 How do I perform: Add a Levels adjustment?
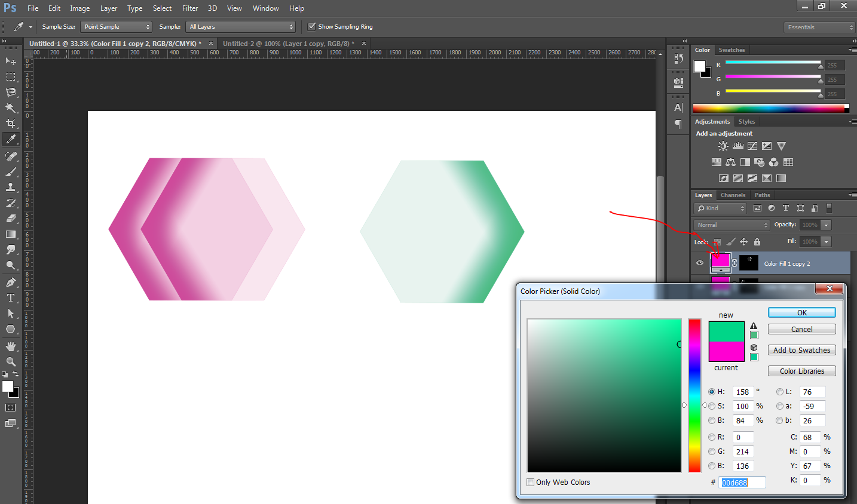(x=738, y=146)
